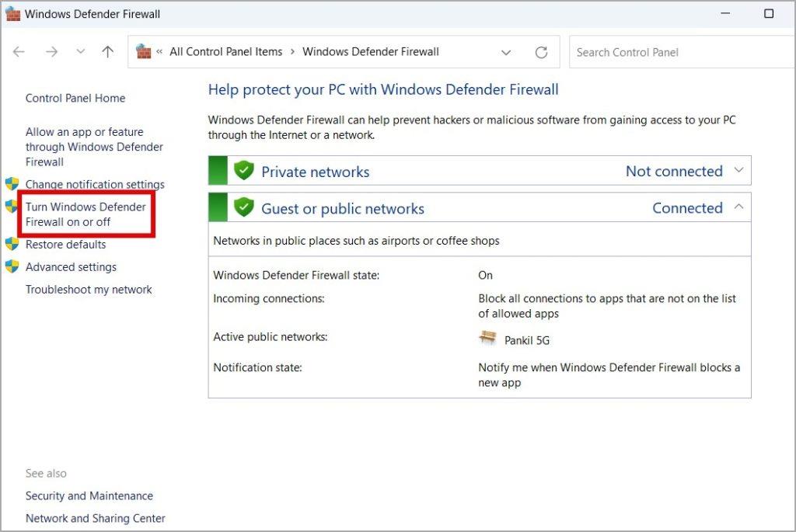Click the Not connected status text
This screenshot has height=532, width=796.
[x=674, y=171]
